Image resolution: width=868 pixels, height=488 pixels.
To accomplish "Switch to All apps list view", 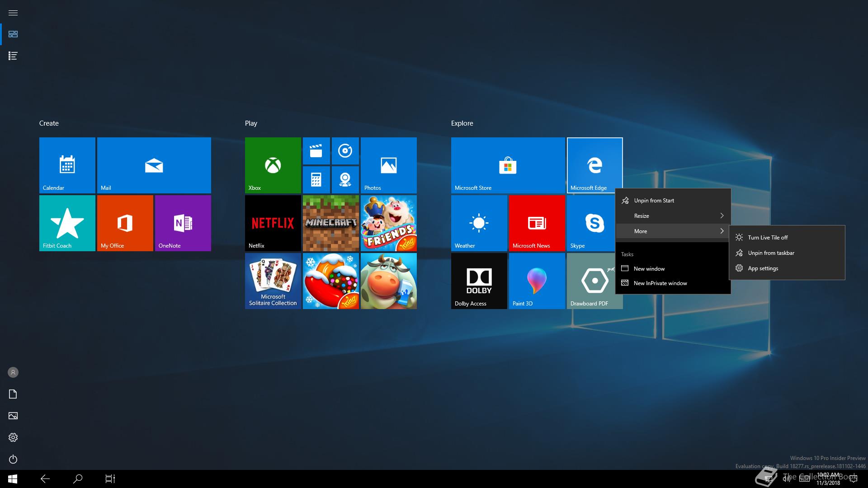I will tap(13, 56).
